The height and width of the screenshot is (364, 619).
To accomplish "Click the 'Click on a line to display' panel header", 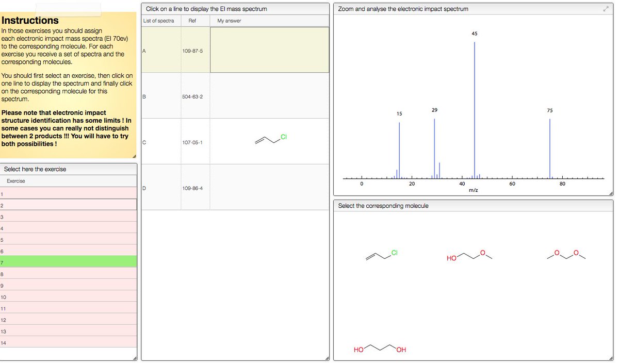I will click(x=235, y=9).
